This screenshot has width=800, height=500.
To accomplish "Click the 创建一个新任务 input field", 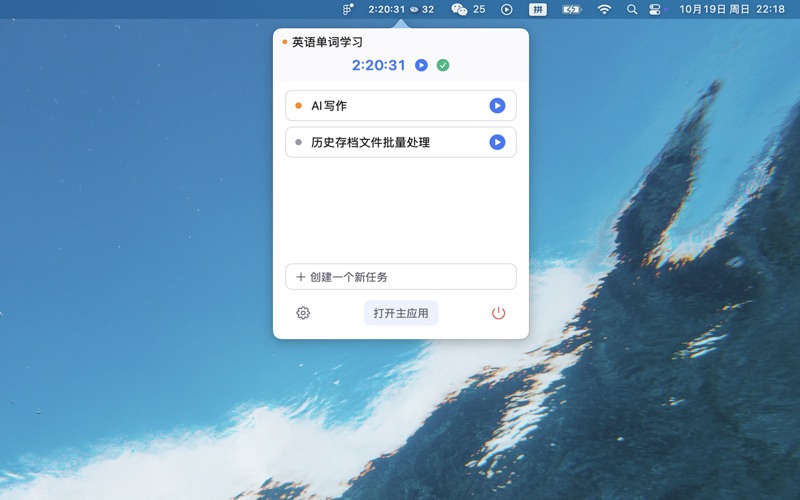I will (400, 277).
